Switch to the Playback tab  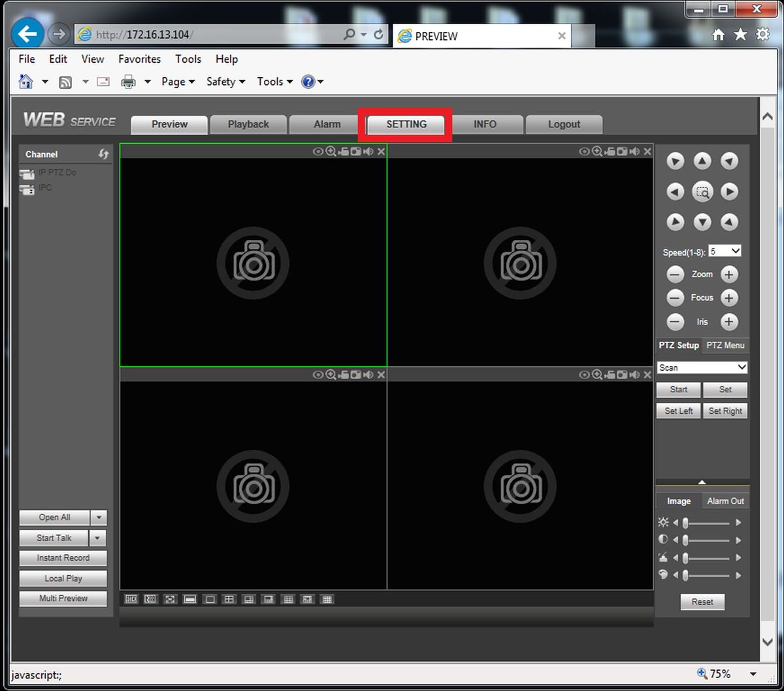(248, 124)
